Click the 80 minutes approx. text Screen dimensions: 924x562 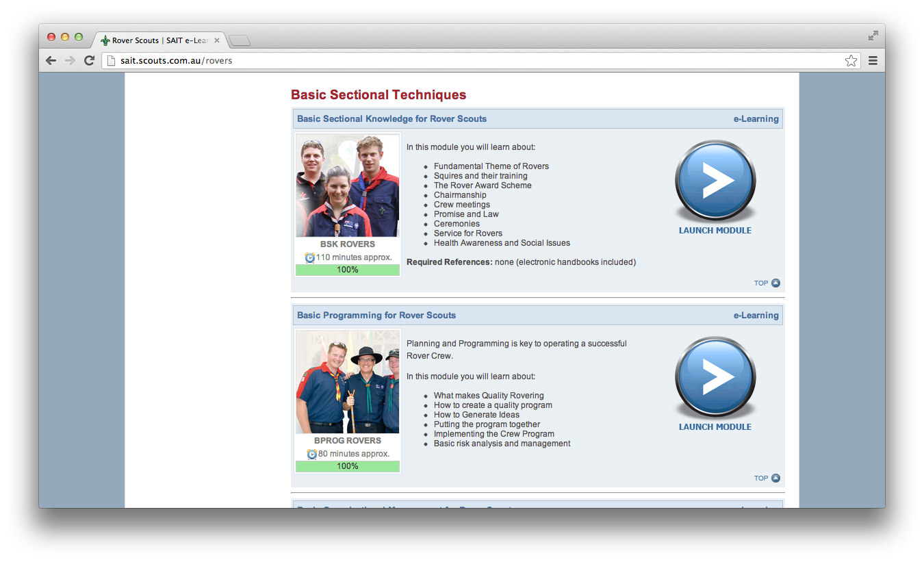tap(354, 455)
